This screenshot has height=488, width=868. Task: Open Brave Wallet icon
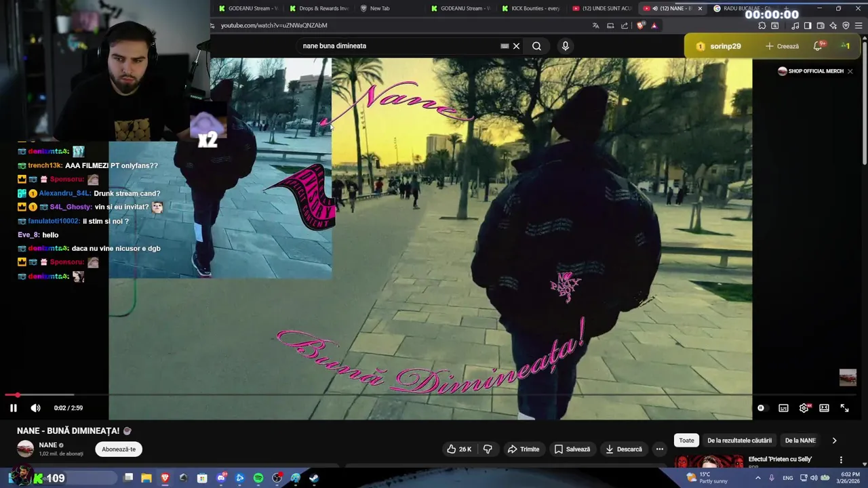(x=821, y=26)
